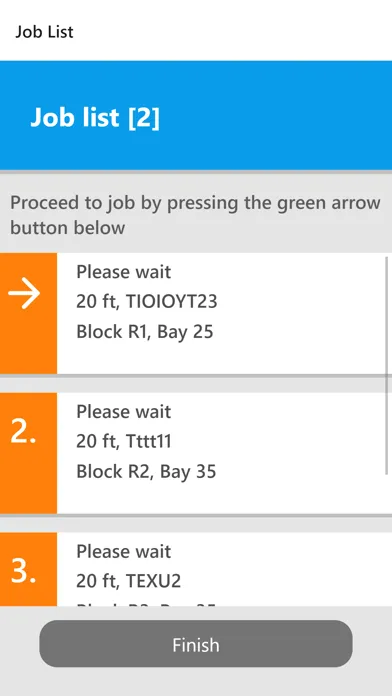This screenshot has width=392, height=696.
Task: Click the 'Proceed to job' instruction text
Action: 195,215
